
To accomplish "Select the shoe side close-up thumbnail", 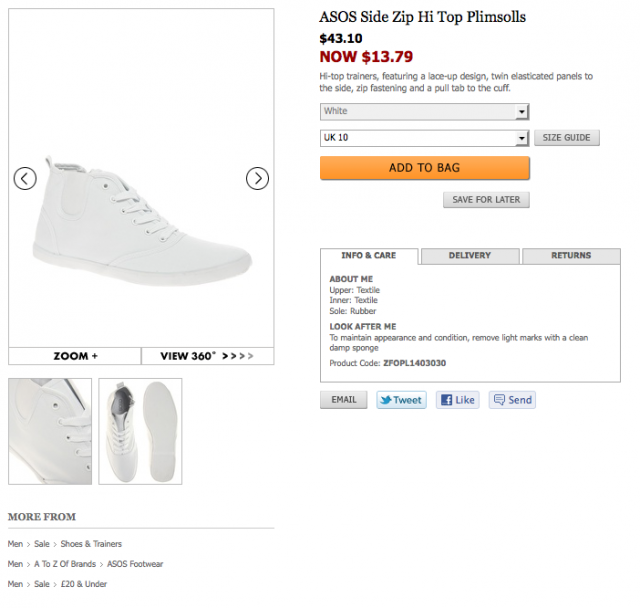I will (x=50, y=431).
